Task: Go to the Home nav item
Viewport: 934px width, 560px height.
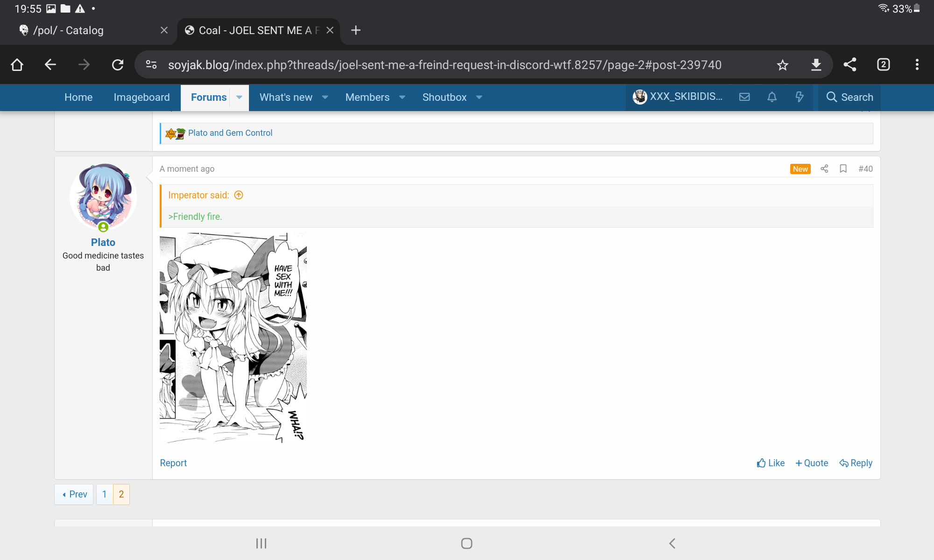Action: [x=78, y=97]
